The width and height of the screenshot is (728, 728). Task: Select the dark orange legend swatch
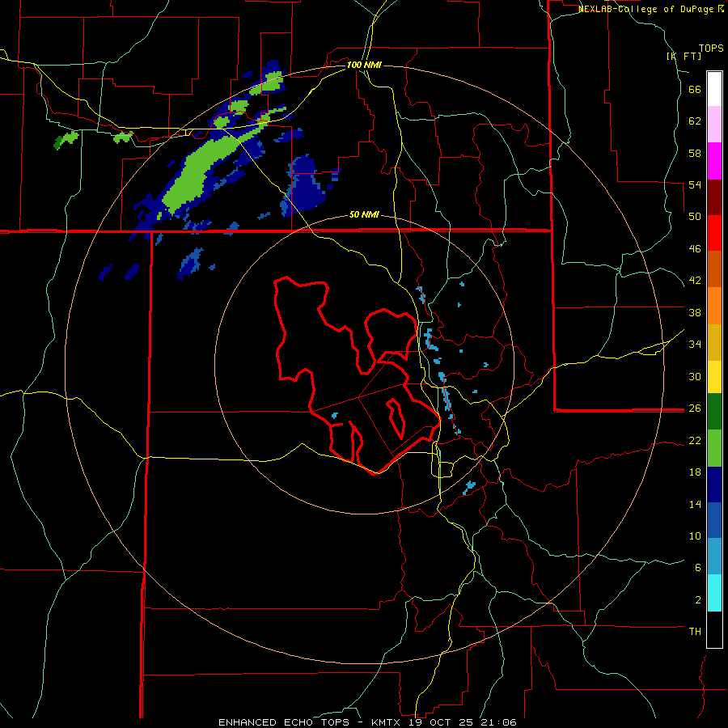pyautogui.click(x=714, y=269)
